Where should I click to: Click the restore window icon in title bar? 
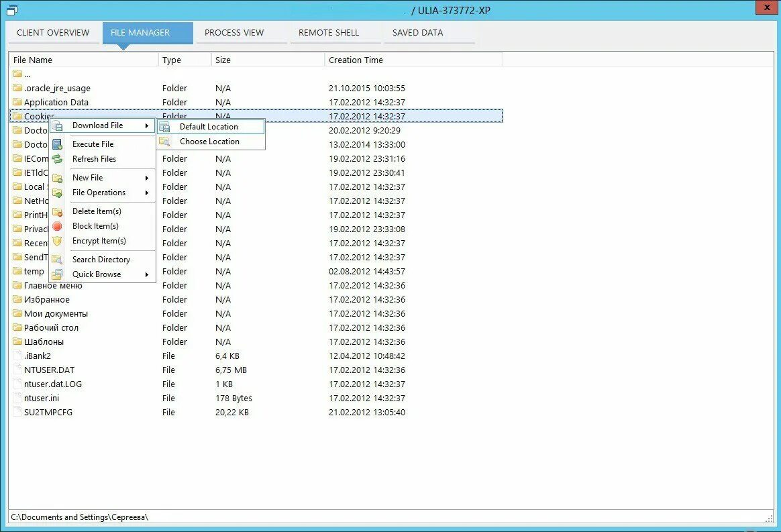tap(12, 9)
